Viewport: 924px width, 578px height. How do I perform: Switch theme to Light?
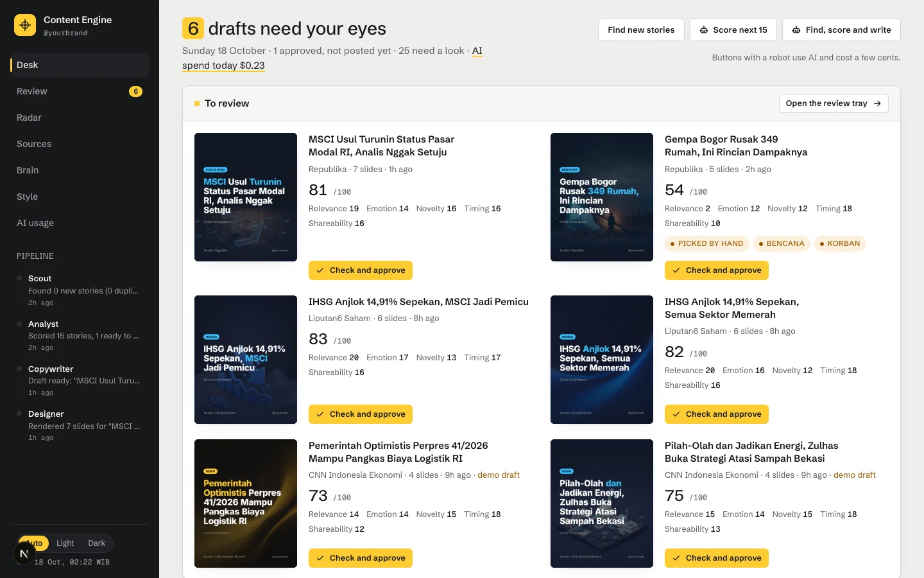click(65, 543)
